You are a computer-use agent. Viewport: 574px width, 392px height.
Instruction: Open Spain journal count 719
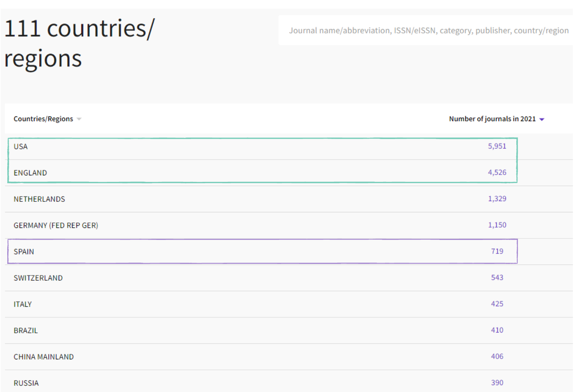pos(497,251)
